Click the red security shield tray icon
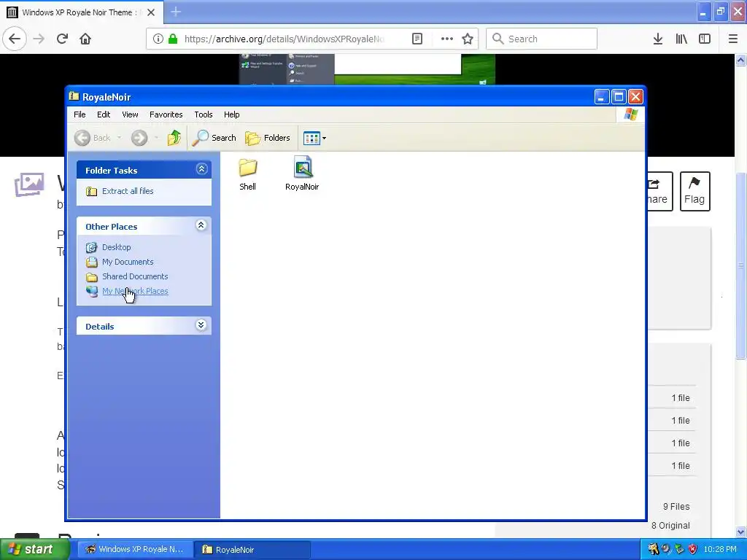Image resolution: width=747 pixels, height=560 pixels. (x=693, y=549)
